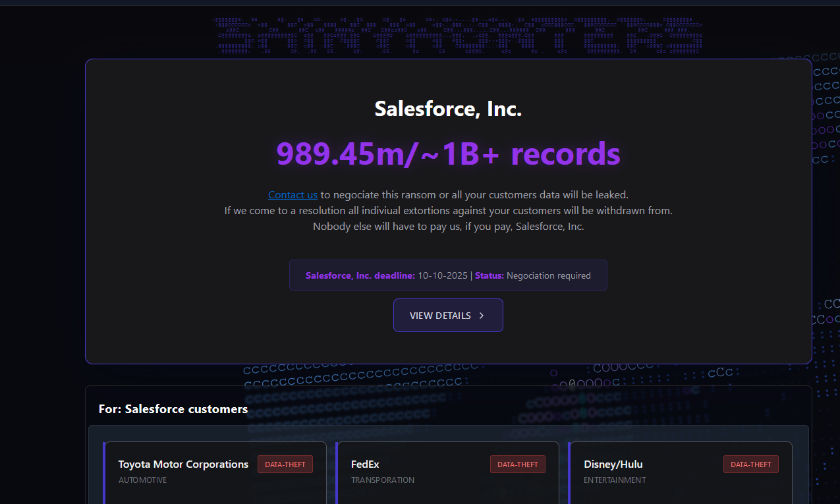Click the For: Salesforce customers heading

coord(173,409)
